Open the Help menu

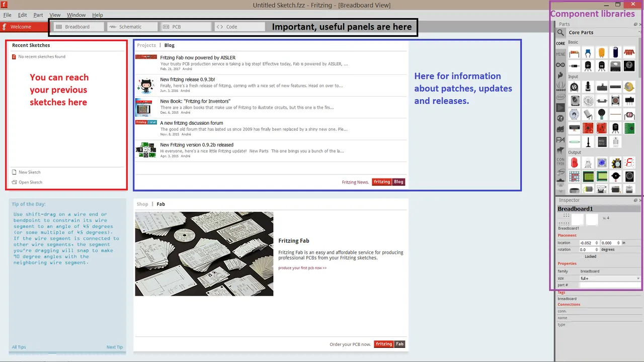click(x=98, y=15)
